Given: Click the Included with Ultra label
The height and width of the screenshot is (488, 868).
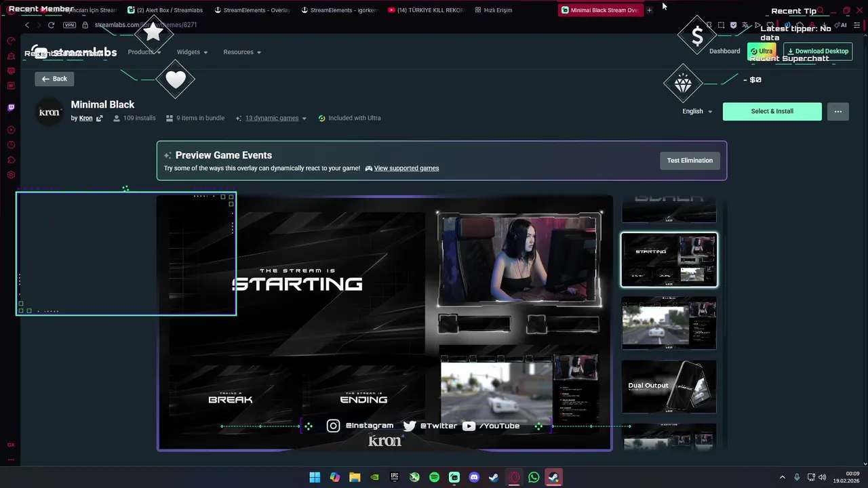Looking at the screenshot, I should [355, 118].
